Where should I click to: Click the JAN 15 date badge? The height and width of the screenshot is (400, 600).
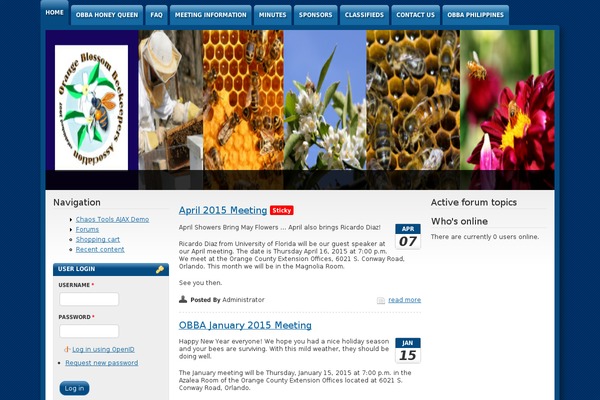[408, 350]
